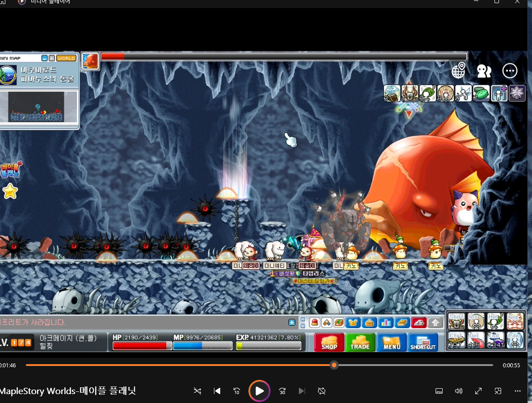
Task: Play the video with the play button
Action: coord(259,391)
